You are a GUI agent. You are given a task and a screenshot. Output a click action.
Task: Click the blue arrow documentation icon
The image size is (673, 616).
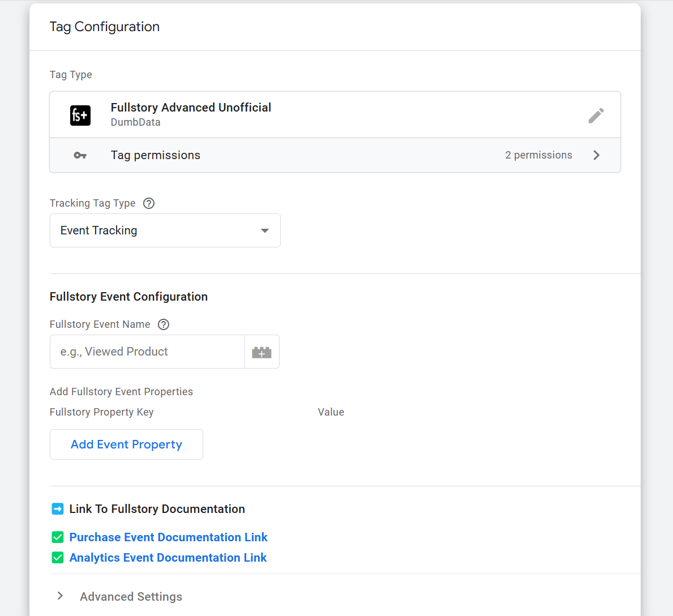pos(57,508)
